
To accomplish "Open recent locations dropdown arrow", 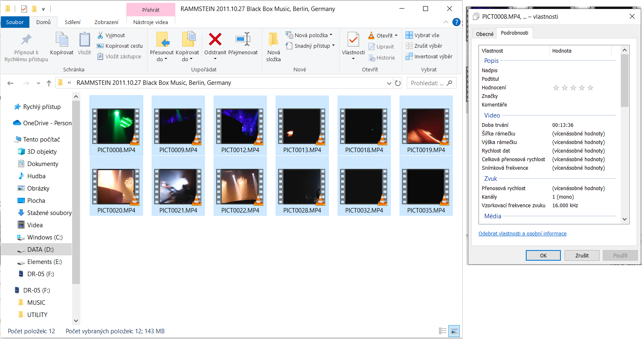I will coord(38,83).
